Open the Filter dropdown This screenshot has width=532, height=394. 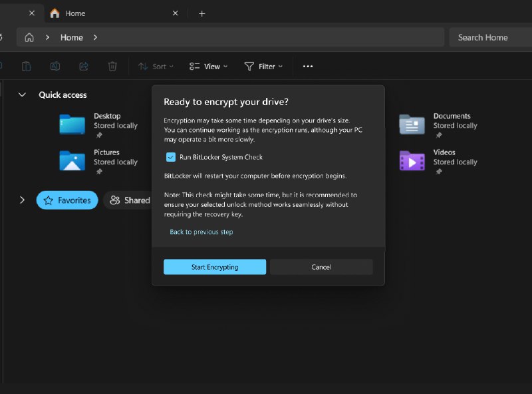263,67
